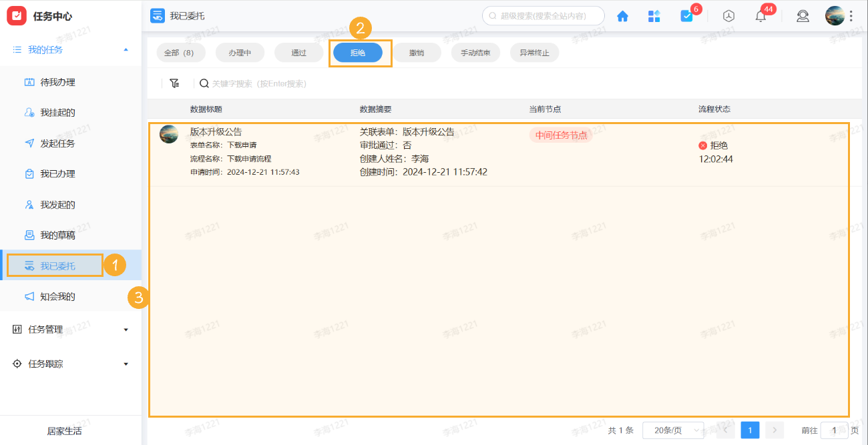
Task: 切换到"通过"筛选项
Action: [x=298, y=52]
